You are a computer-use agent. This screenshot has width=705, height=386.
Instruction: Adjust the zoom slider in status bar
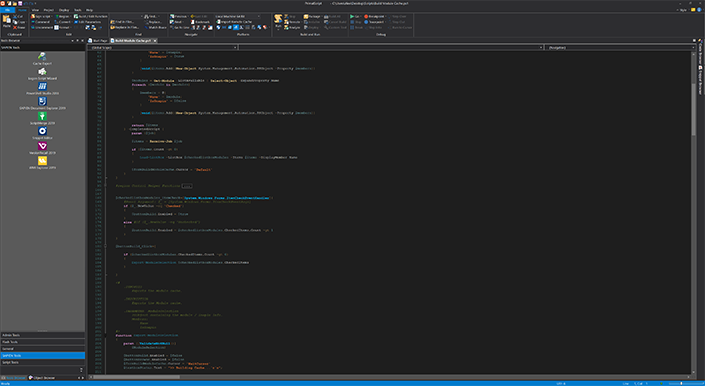click(682, 383)
